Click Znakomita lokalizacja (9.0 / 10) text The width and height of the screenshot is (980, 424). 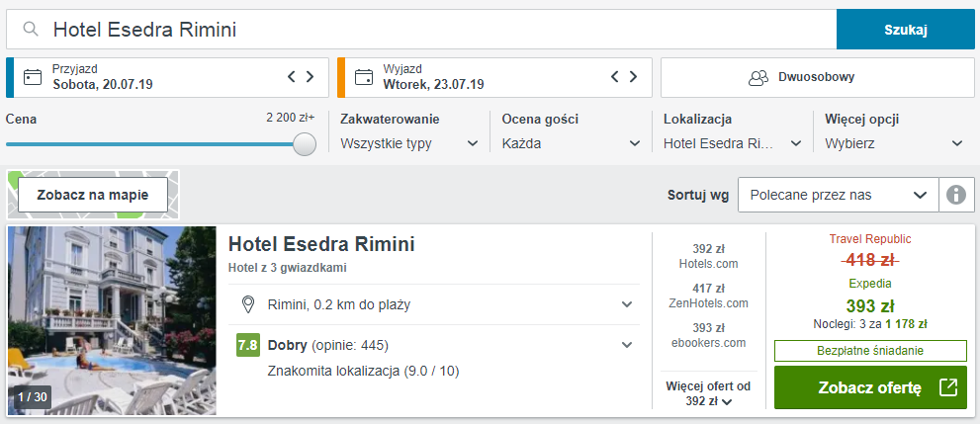click(363, 371)
